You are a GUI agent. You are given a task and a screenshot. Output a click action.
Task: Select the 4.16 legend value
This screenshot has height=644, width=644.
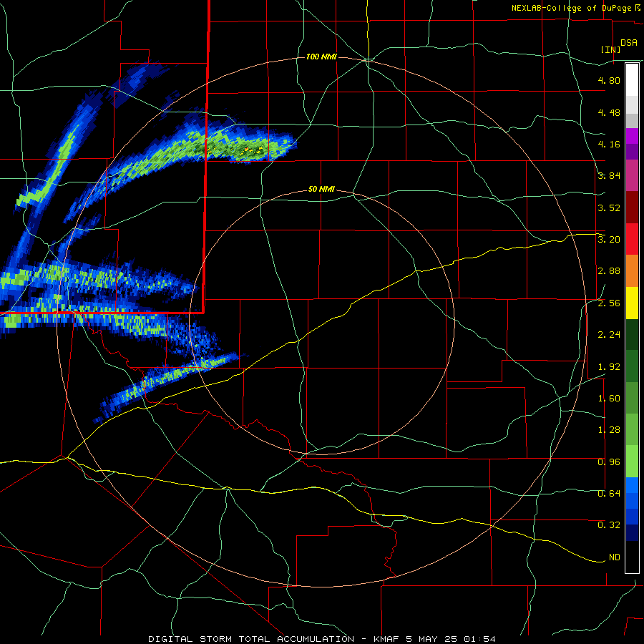[609, 144]
